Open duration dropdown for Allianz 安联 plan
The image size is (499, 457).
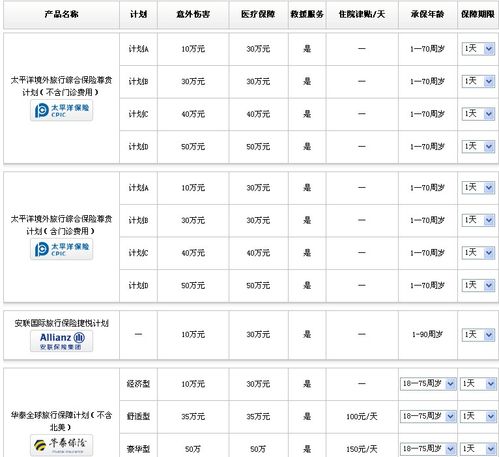[478, 334]
